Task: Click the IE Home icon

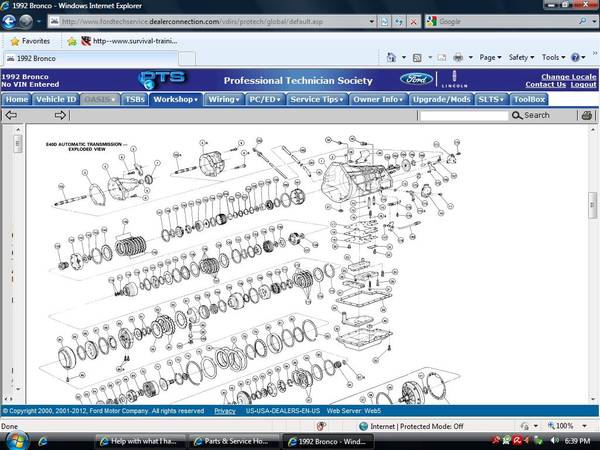Action: pyautogui.click(x=391, y=57)
